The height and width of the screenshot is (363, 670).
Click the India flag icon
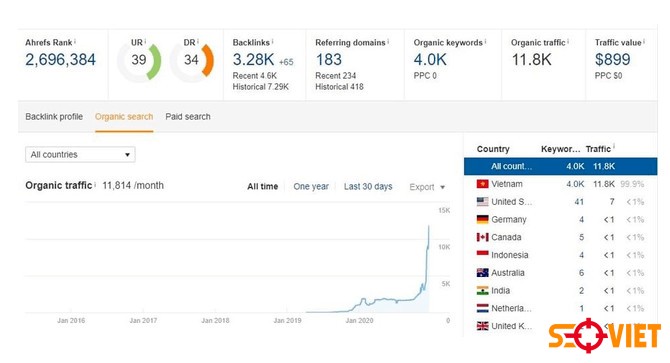tap(482, 290)
